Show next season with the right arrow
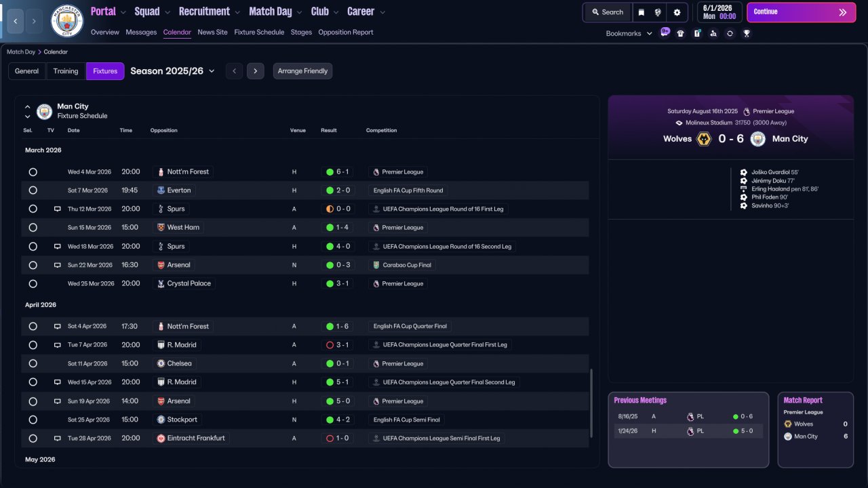This screenshot has width=868, height=488. pyautogui.click(x=256, y=71)
